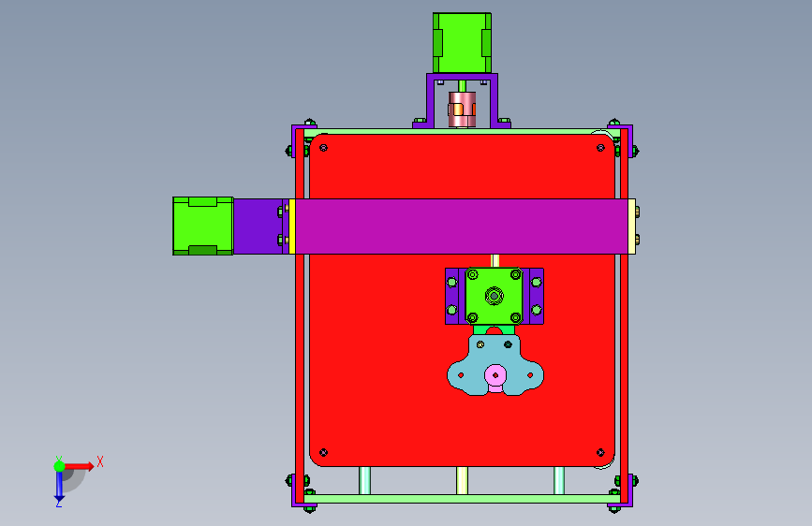Image resolution: width=812 pixels, height=526 pixels.
Task: Click the top-left screw on red plate
Action: [x=324, y=148]
